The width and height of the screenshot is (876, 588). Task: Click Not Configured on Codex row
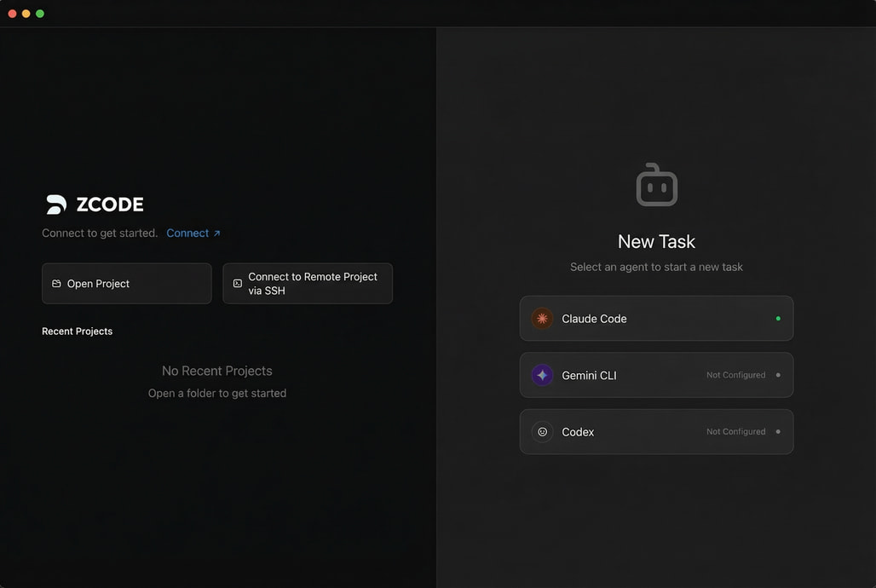(x=735, y=432)
